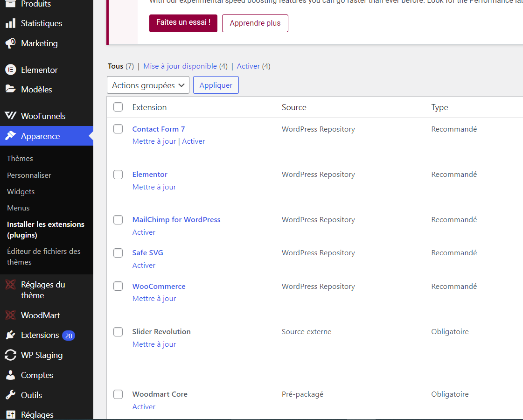Click the Pré-packagé cell
523x420 pixels.
pos(302,394)
